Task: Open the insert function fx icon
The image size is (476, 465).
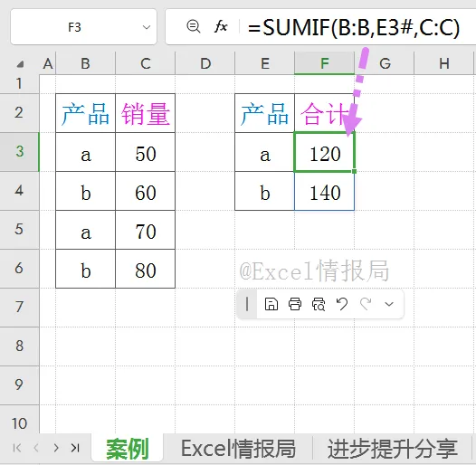Action: click(221, 26)
